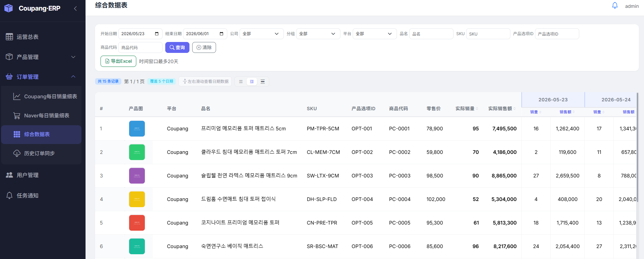Click the 实际销量 column sort icon
The height and width of the screenshot is (259, 644).
pyautogui.click(x=477, y=109)
